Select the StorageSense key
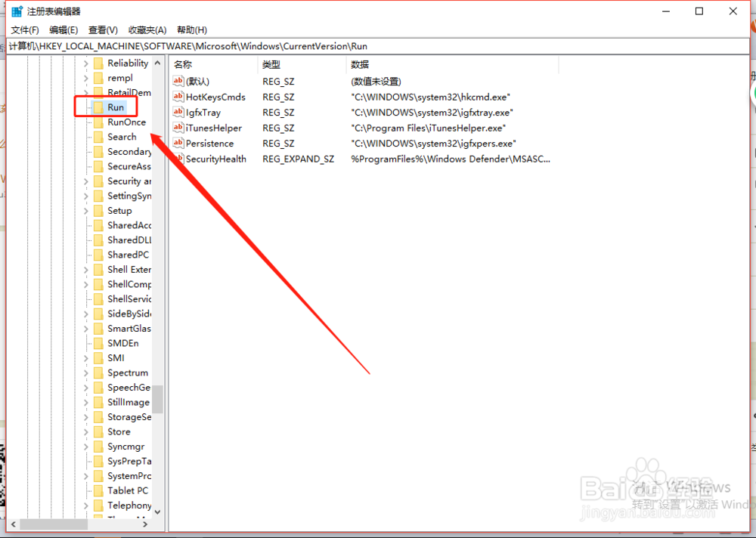This screenshot has height=538, width=756. (129, 417)
